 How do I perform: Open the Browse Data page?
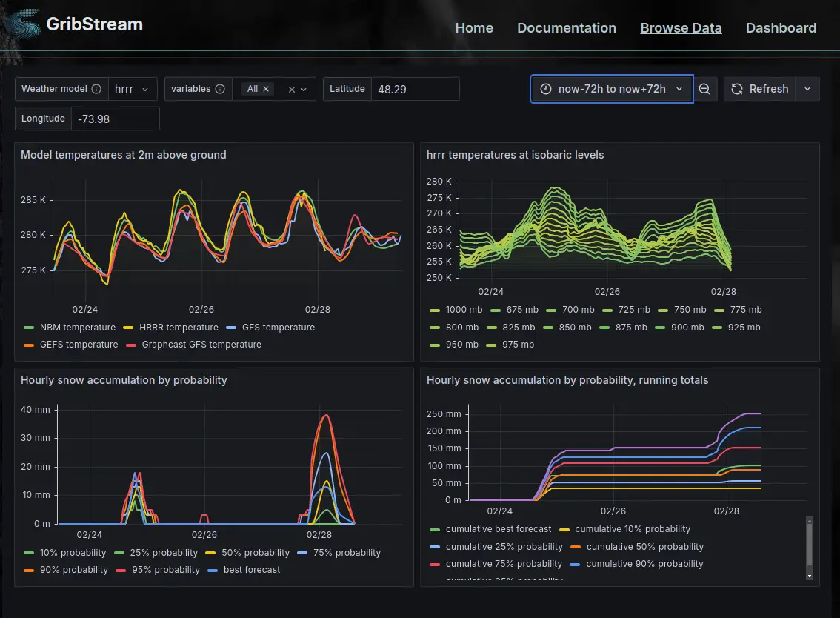click(681, 28)
